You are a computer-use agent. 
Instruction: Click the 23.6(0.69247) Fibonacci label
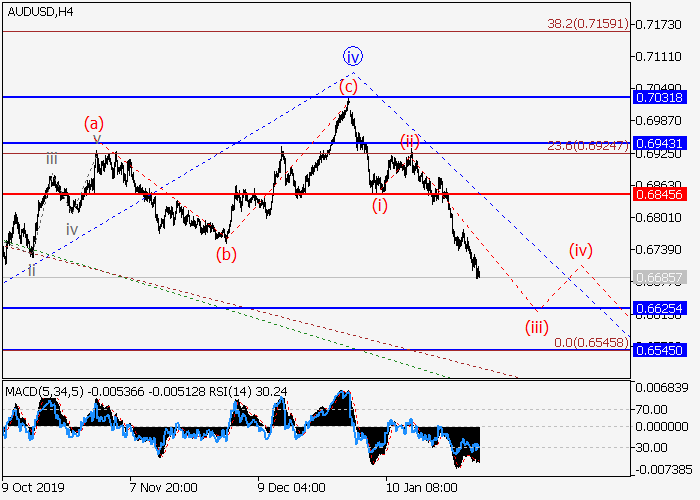coord(588,146)
